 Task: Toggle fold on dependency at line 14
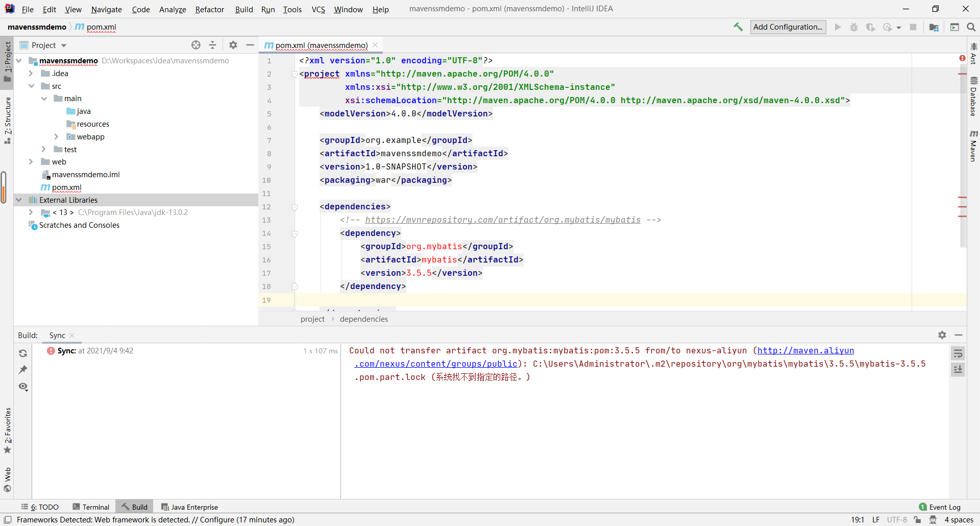(x=295, y=233)
